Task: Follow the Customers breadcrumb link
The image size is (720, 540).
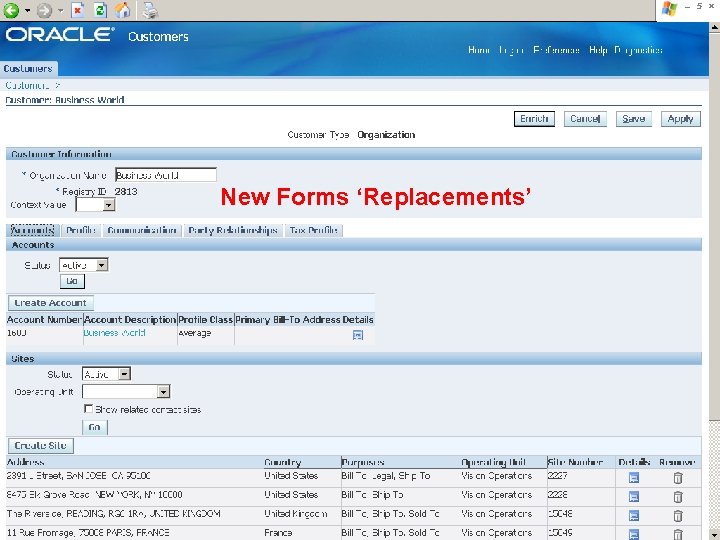Action: [27, 85]
